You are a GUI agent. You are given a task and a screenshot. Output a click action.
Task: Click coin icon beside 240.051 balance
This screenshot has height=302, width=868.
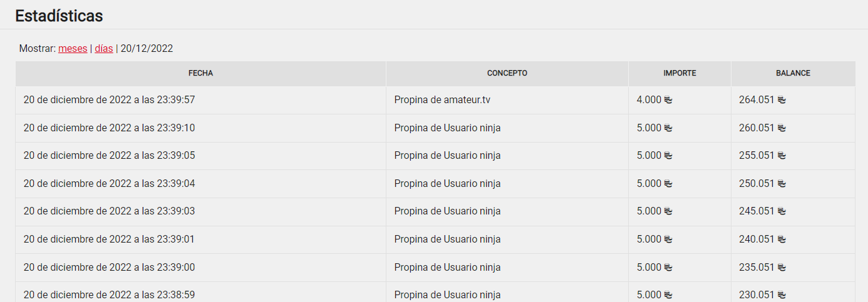pos(782,239)
